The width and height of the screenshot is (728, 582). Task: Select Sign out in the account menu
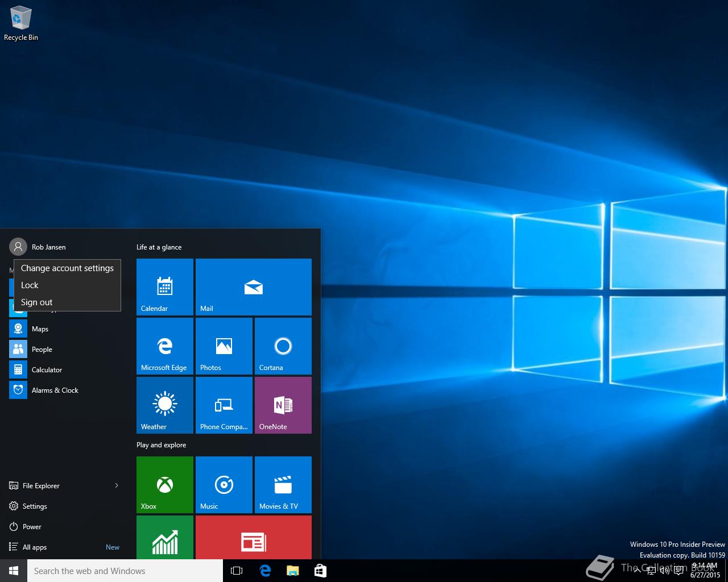click(67, 302)
